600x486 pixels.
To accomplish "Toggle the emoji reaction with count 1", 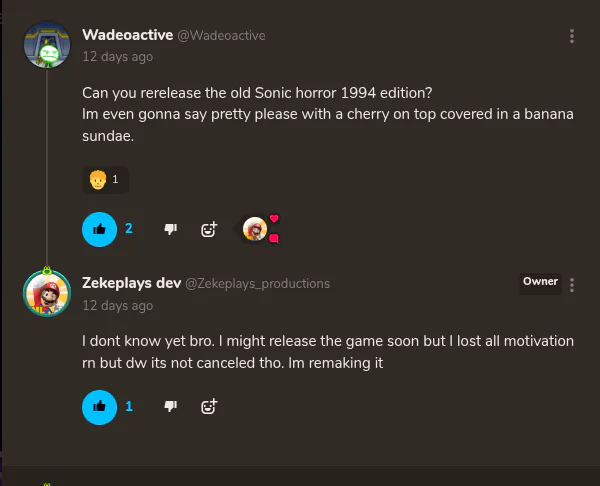I will (x=105, y=180).
